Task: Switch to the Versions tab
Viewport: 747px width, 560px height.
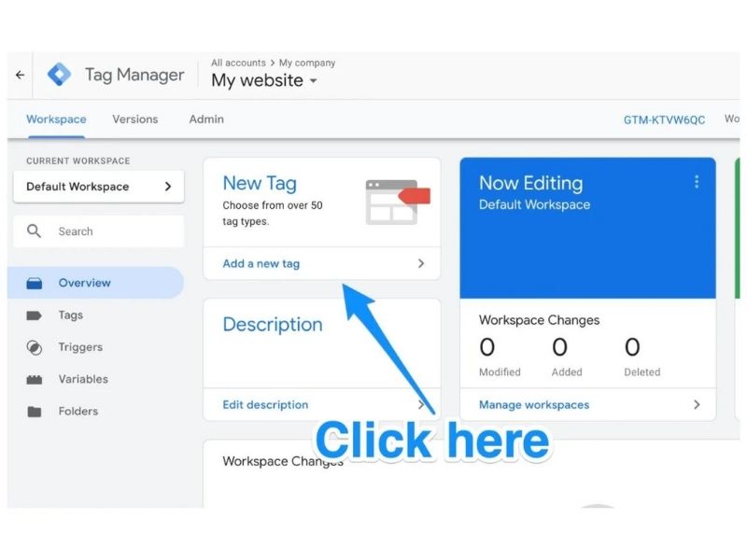Action: (x=134, y=119)
